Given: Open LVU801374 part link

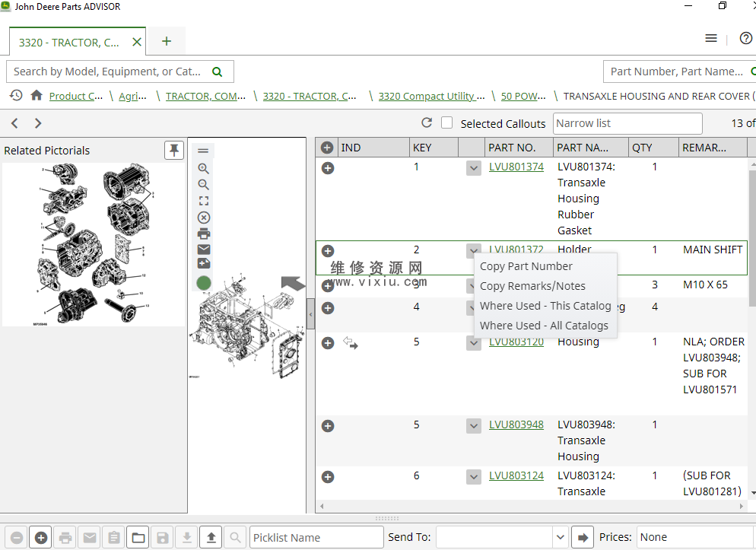Looking at the screenshot, I should click(516, 167).
